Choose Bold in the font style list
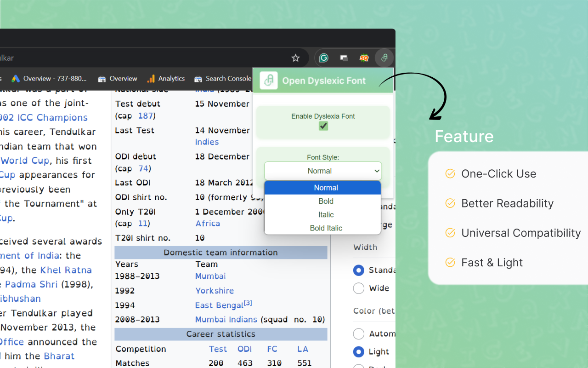This screenshot has height=368, width=588. 323,201
